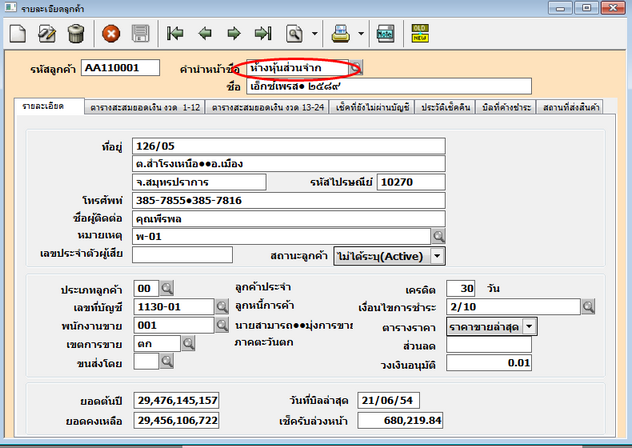Click lookup button beside เงื่อนไขการชำระ field

tap(587, 307)
